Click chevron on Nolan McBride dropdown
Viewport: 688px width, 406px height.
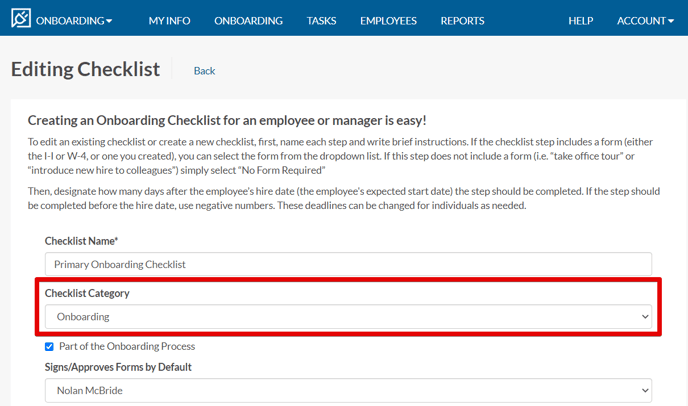(x=645, y=390)
